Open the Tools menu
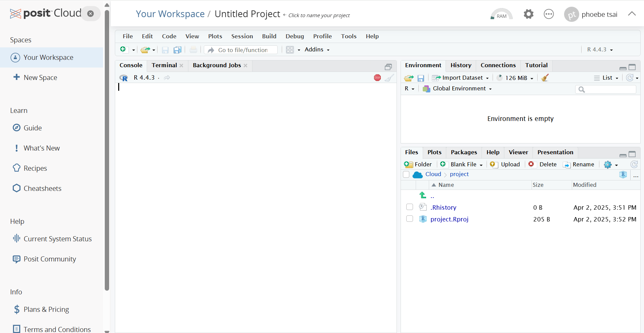Viewport: 644px width, 333px height. tap(349, 36)
